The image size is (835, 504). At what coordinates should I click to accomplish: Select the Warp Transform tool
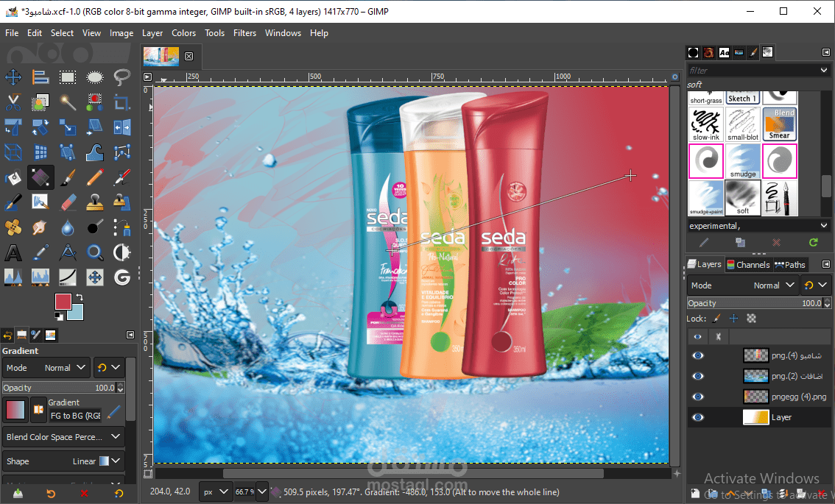pos(95,152)
